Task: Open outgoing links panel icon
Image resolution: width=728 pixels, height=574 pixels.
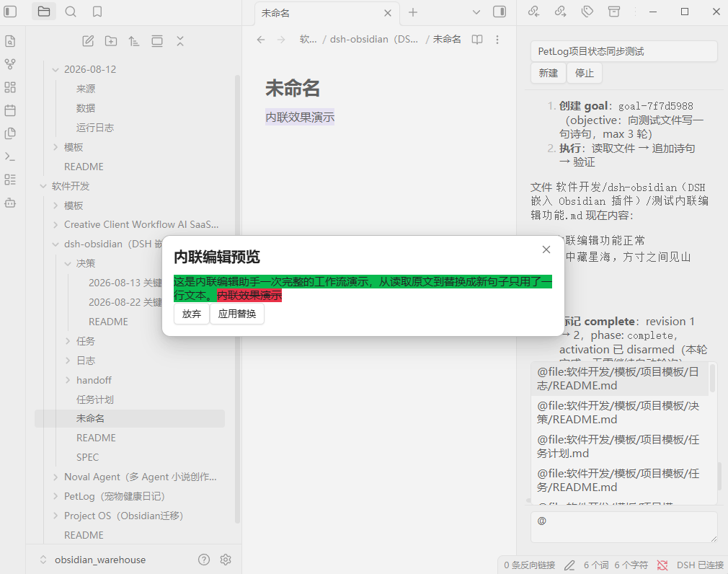Action: (x=560, y=12)
